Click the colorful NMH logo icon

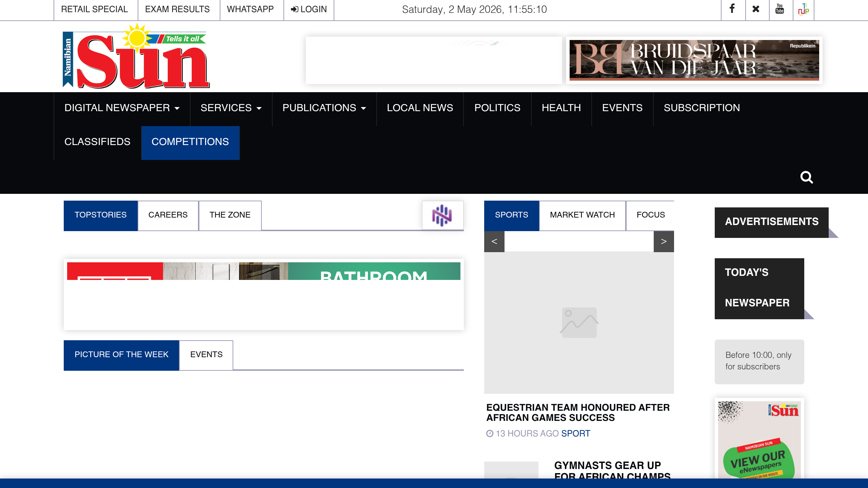[803, 9]
